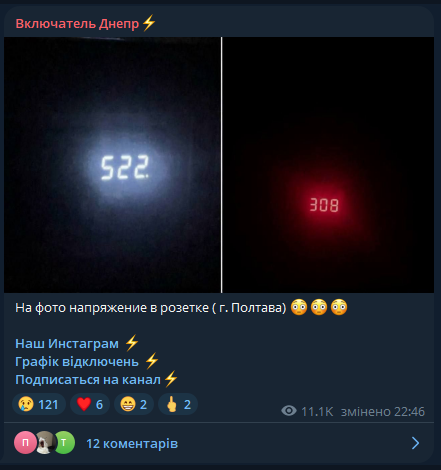Open the left photo showing 522

pyautogui.click(x=112, y=165)
